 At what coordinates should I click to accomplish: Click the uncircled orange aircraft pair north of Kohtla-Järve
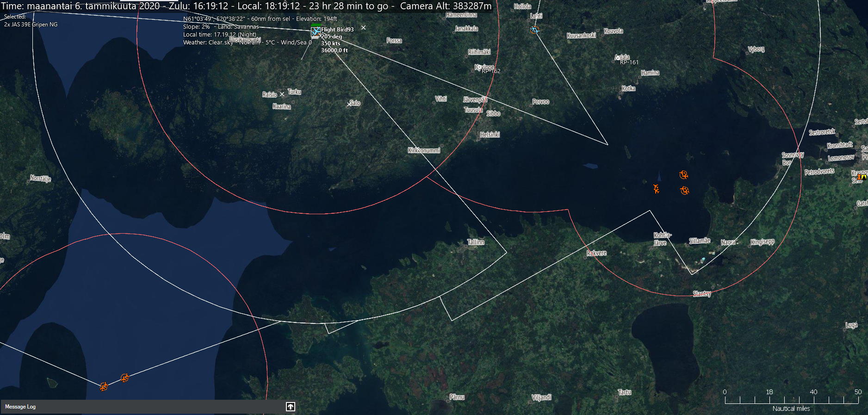click(x=656, y=188)
